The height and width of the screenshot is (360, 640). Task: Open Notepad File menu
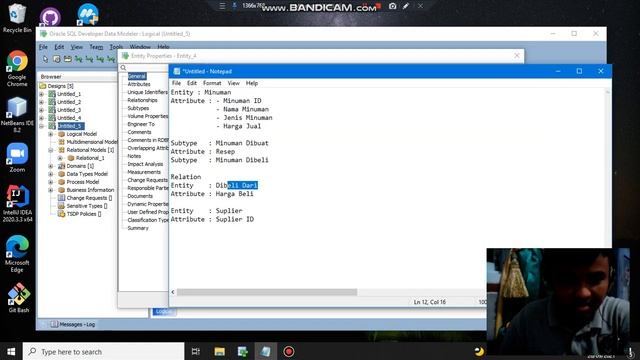point(176,83)
